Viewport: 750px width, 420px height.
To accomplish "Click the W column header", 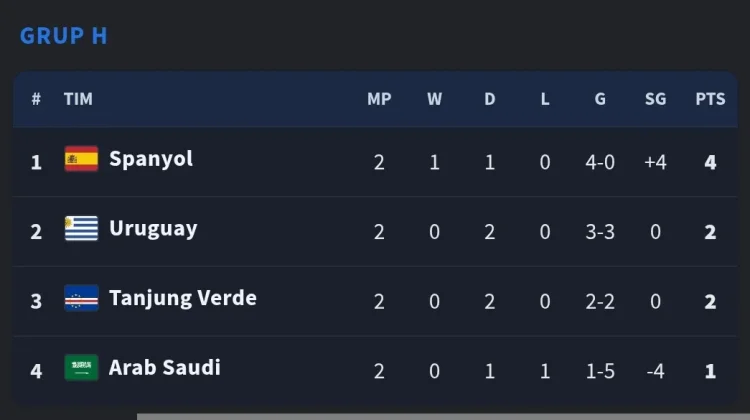I will point(434,99).
